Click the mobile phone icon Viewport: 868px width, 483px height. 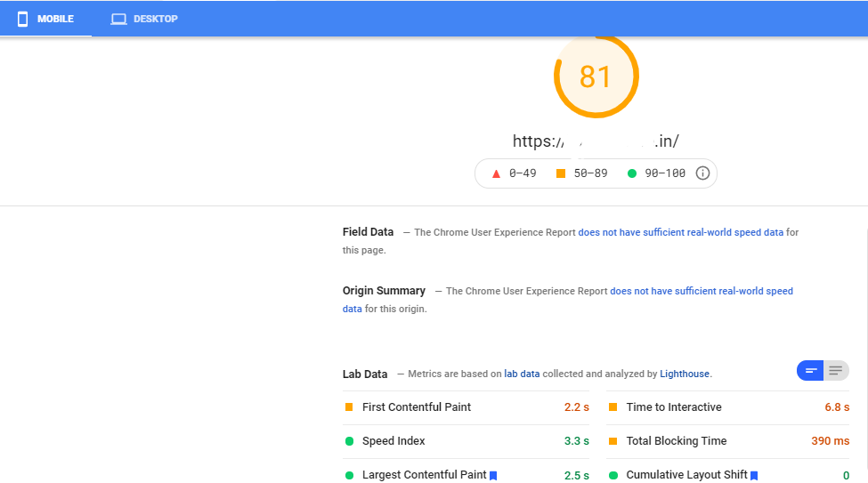point(22,20)
